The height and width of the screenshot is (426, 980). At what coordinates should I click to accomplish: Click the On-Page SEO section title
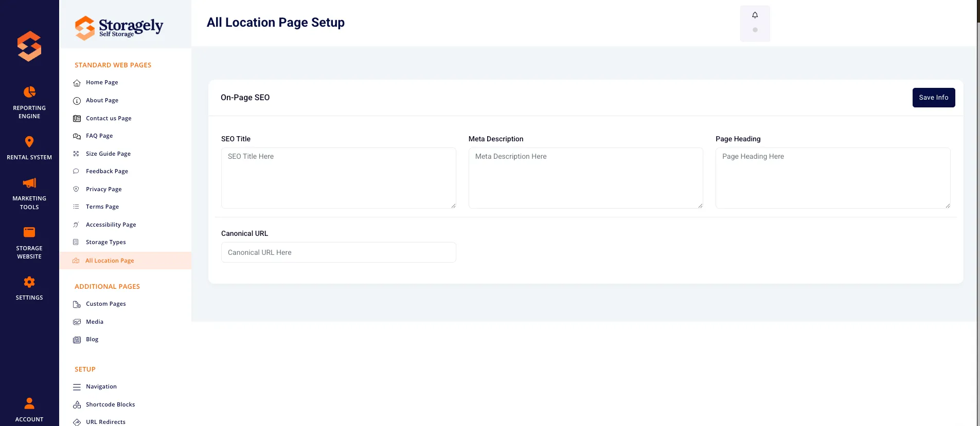[245, 98]
